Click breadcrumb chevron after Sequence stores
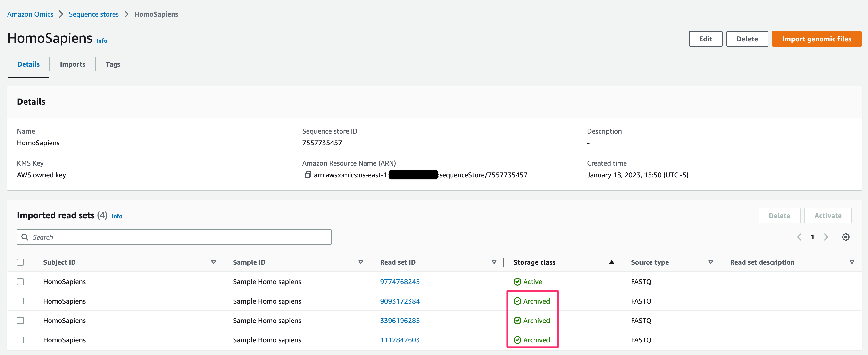 (x=126, y=14)
